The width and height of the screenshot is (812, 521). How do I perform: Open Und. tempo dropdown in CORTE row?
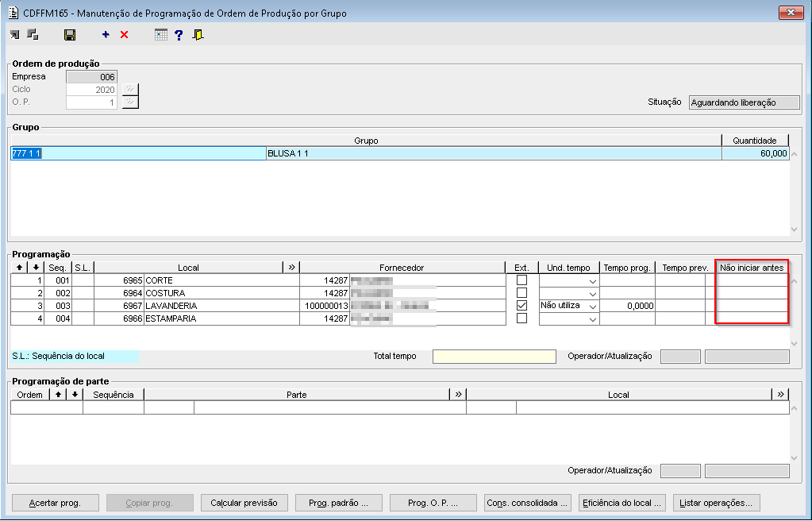[x=592, y=281]
